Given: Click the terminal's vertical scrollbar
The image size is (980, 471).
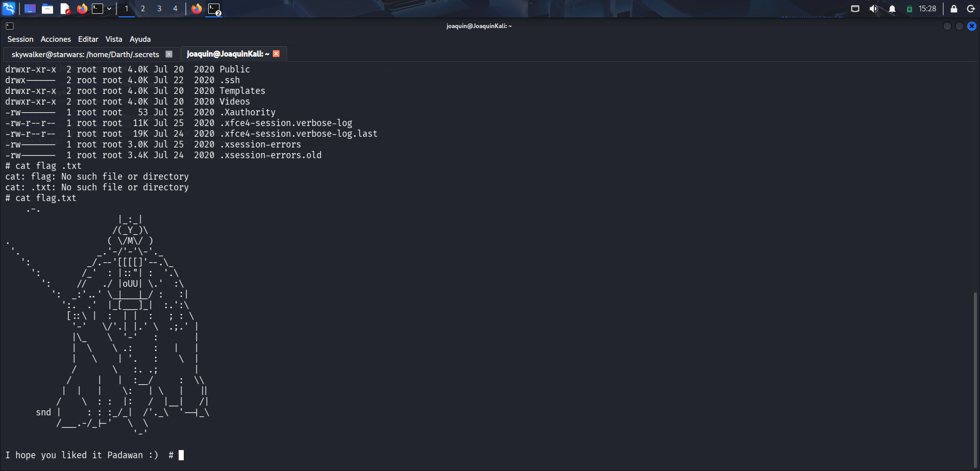Looking at the screenshot, I should 975,378.
